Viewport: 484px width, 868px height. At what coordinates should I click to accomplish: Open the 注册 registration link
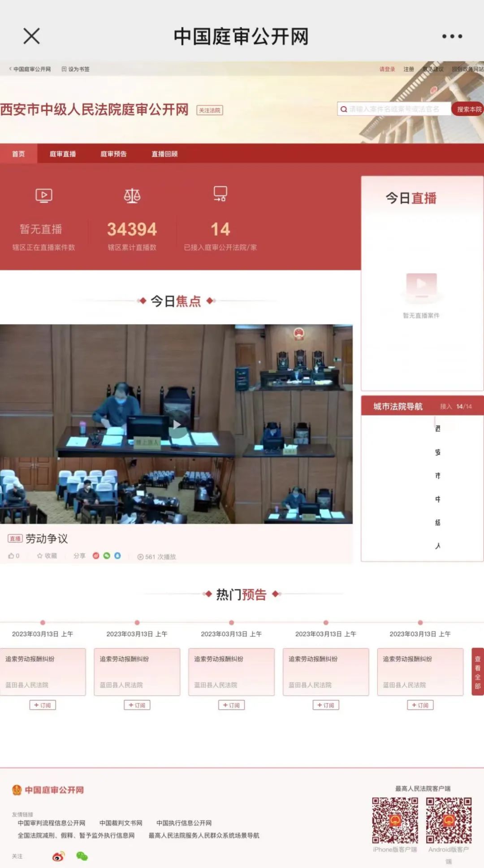408,69
